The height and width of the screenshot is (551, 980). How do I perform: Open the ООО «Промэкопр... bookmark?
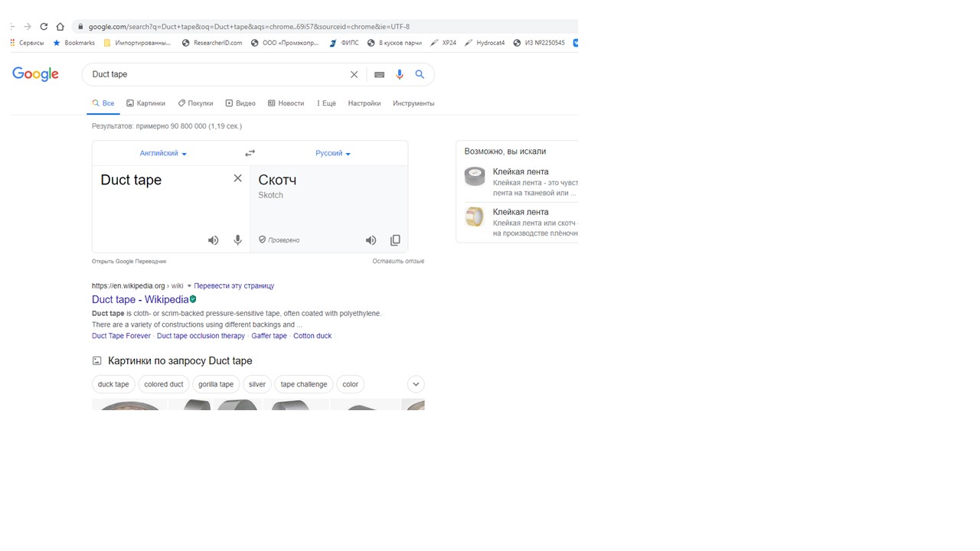tap(286, 43)
